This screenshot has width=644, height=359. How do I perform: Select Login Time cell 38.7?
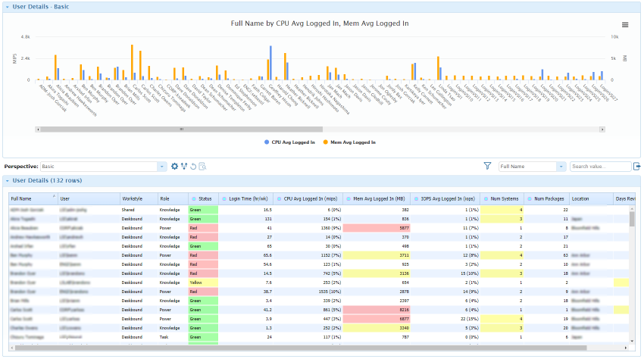(246, 292)
